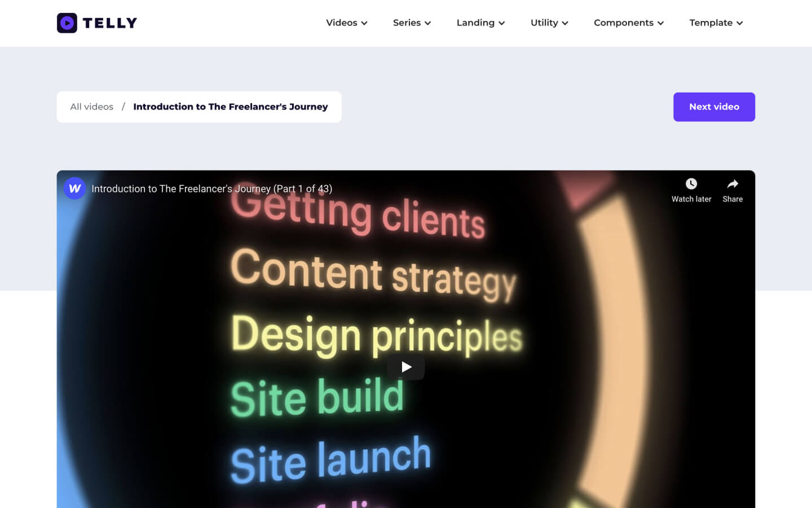Click the play button to start the video

406,366
